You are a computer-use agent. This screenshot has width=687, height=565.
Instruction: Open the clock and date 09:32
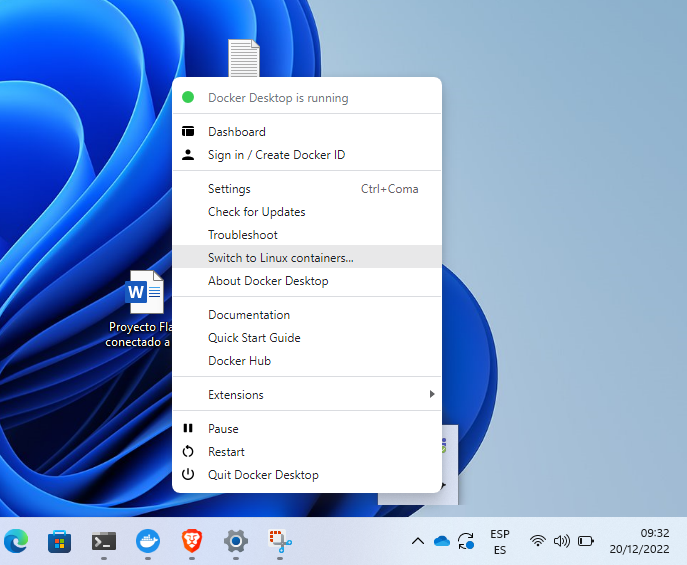pos(639,541)
